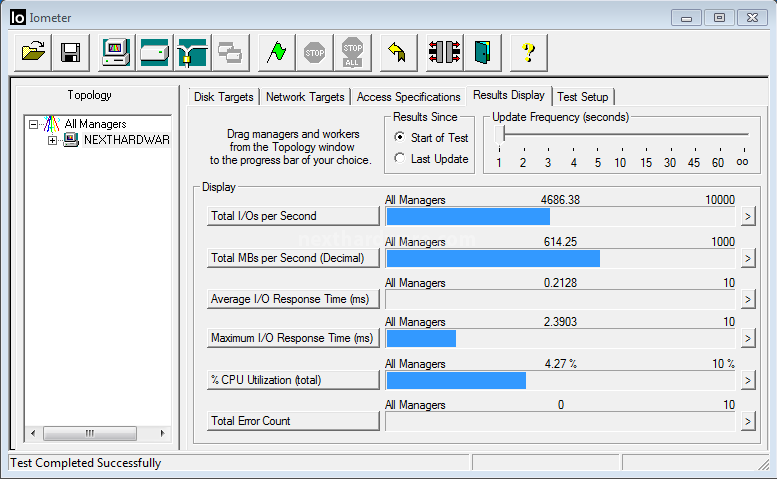Disconnect selected worker icon
The width and height of the screenshot is (777, 479).
pyautogui.click(x=444, y=53)
